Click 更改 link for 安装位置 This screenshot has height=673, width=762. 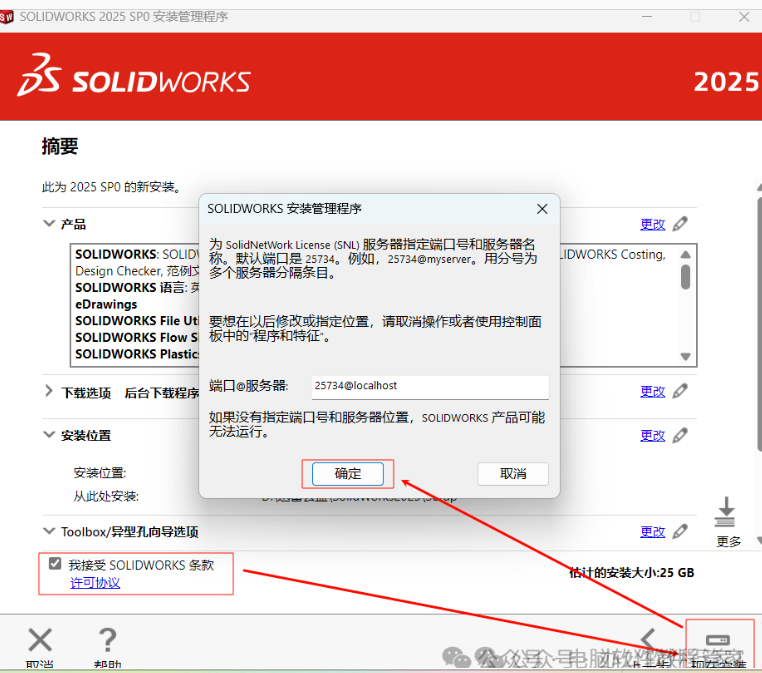652,435
